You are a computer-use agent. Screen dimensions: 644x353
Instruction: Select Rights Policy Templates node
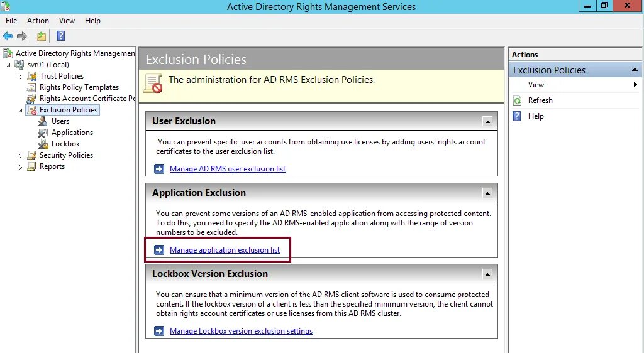pos(79,87)
